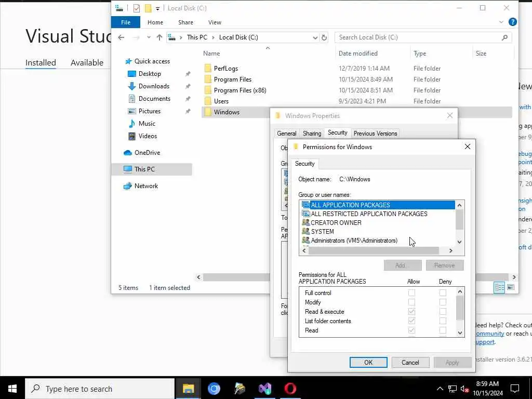Click the Music note icon in sidebar
532x399 pixels.
point(131,124)
